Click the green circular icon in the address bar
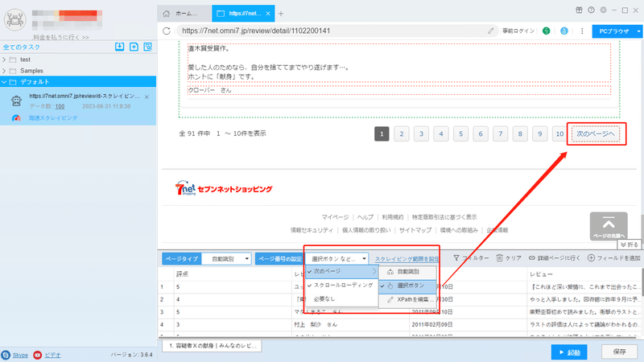 [547, 31]
